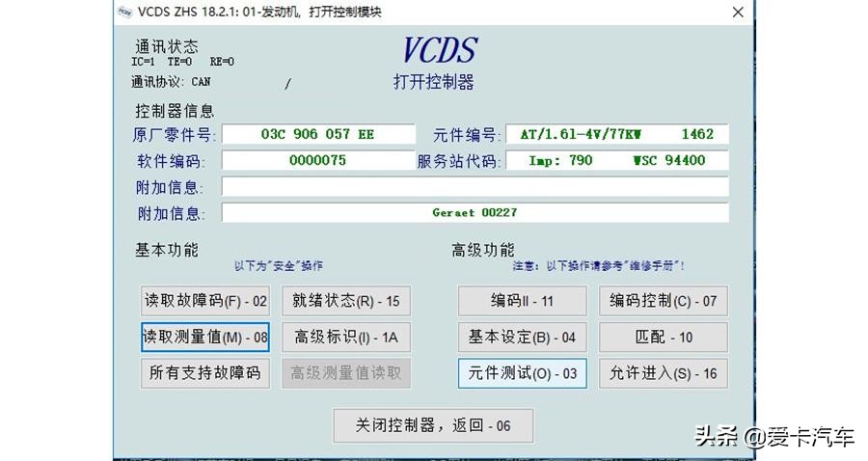Click the 原厂零件号 label

(173, 134)
